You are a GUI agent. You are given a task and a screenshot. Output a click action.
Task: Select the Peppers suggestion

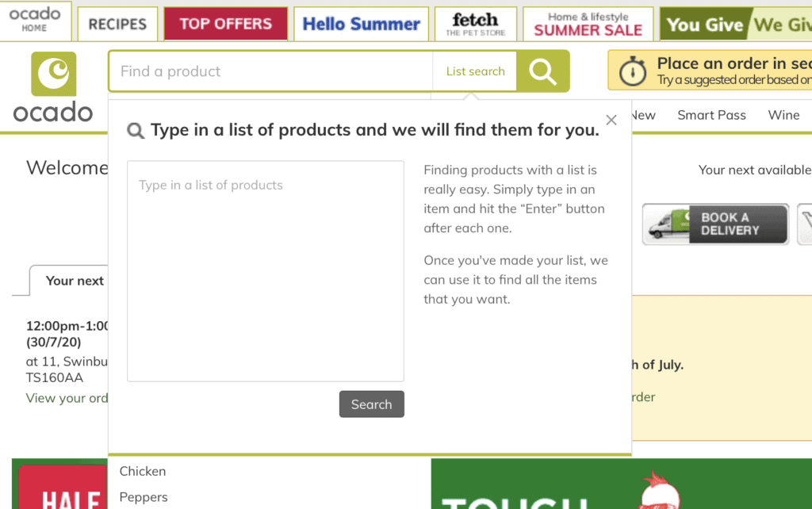pos(144,497)
